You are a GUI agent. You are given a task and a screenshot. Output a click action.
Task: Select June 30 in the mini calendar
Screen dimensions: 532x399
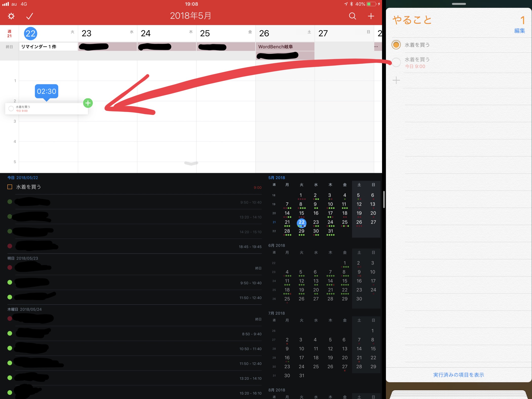(x=359, y=299)
